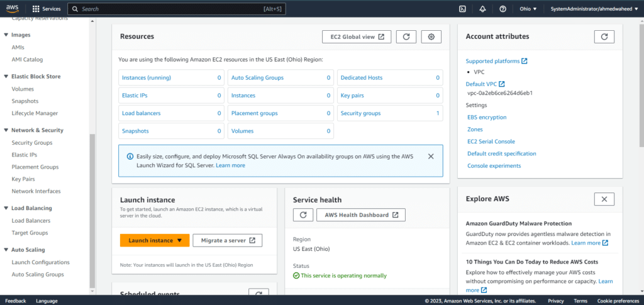Viewport: 644px width, 305px height.
Task: Click the search magnifier icon
Action: click(75, 9)
